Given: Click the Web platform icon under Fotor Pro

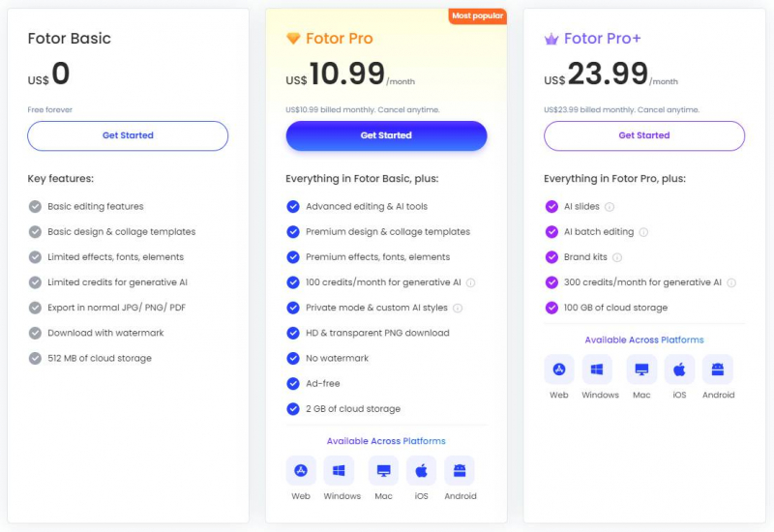Looking at the screenshot, I should tap(301, 471).
